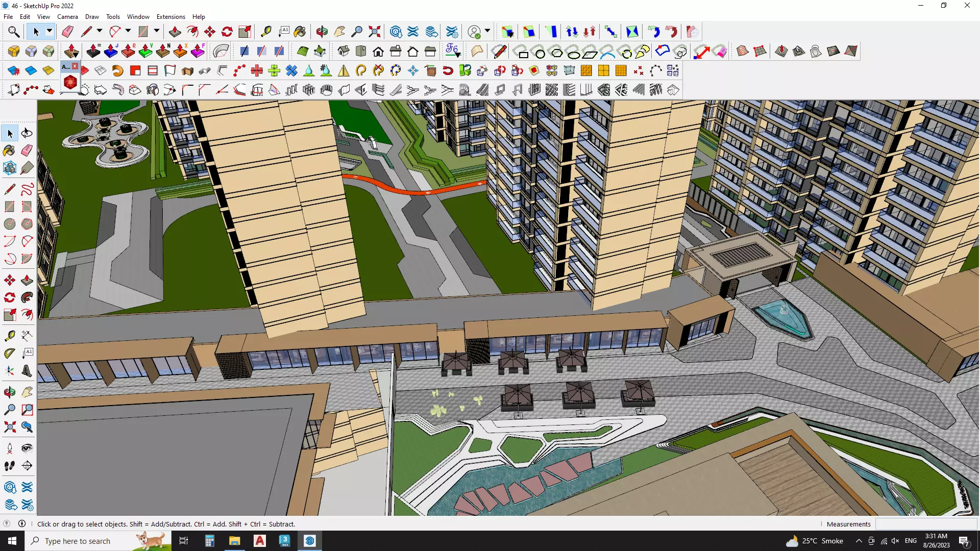Image resolution: width=980 pixels, height=551 pixels.
Task: Select the Pan hand tool in top toolbar
Action: (339, 32)
